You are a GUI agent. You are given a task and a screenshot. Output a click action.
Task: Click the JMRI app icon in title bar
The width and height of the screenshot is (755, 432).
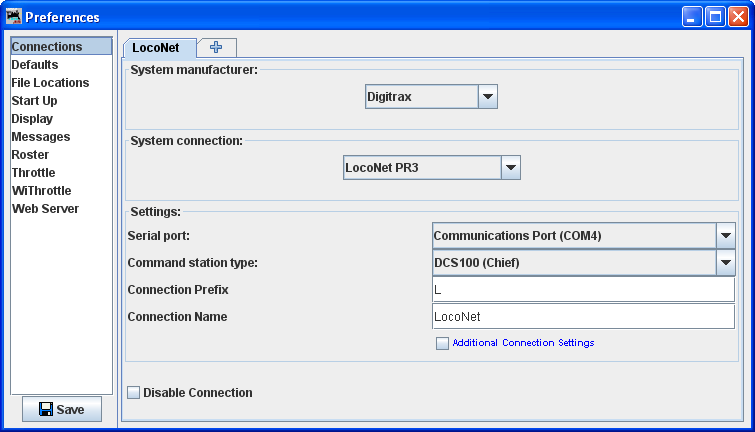tap(13, 16)
